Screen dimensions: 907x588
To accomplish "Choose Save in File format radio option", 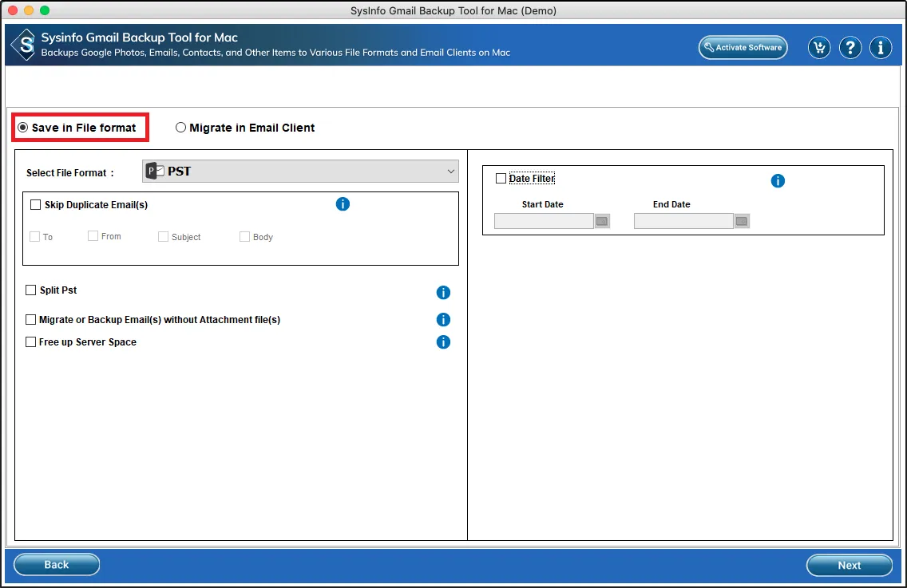I will 23,128.
